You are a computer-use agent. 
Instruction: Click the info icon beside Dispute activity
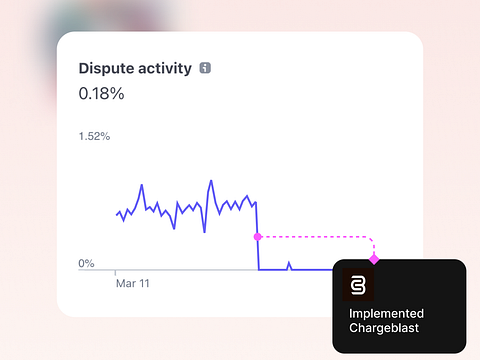(x=205, y=68)
